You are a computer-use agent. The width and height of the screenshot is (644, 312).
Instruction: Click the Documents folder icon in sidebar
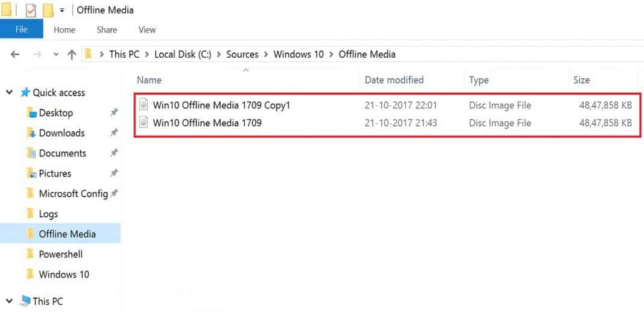(31, 153)
